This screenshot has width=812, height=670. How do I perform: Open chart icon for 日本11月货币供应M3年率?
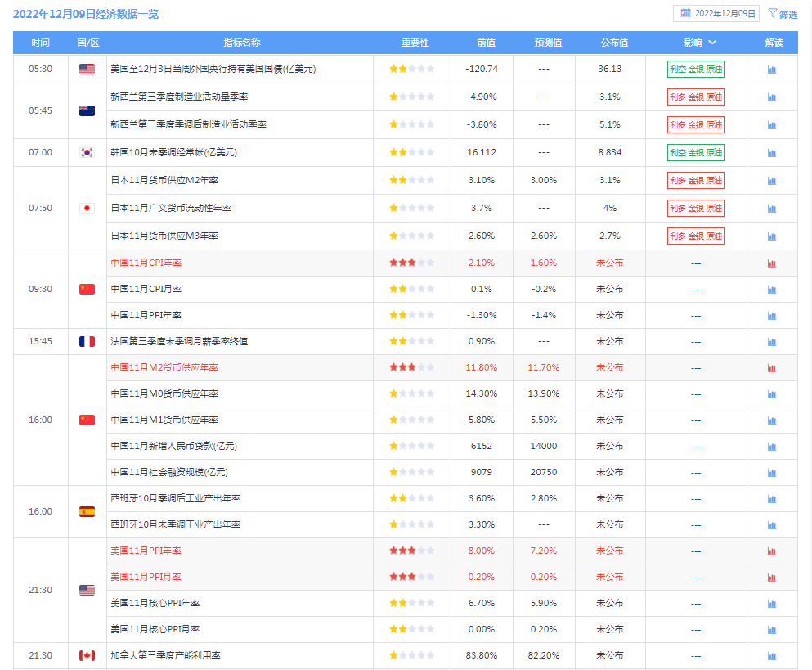point(772,236)
